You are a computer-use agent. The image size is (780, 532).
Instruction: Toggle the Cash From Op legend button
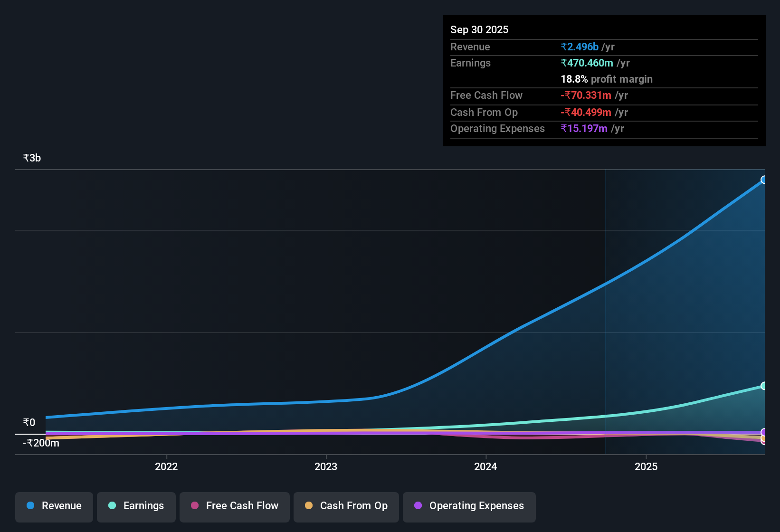[x=346, y=507]
